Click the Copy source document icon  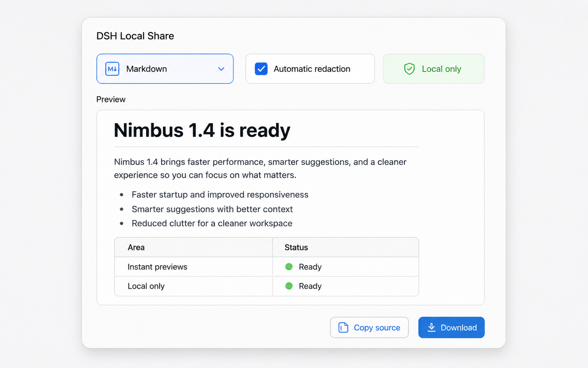(343, 328)
